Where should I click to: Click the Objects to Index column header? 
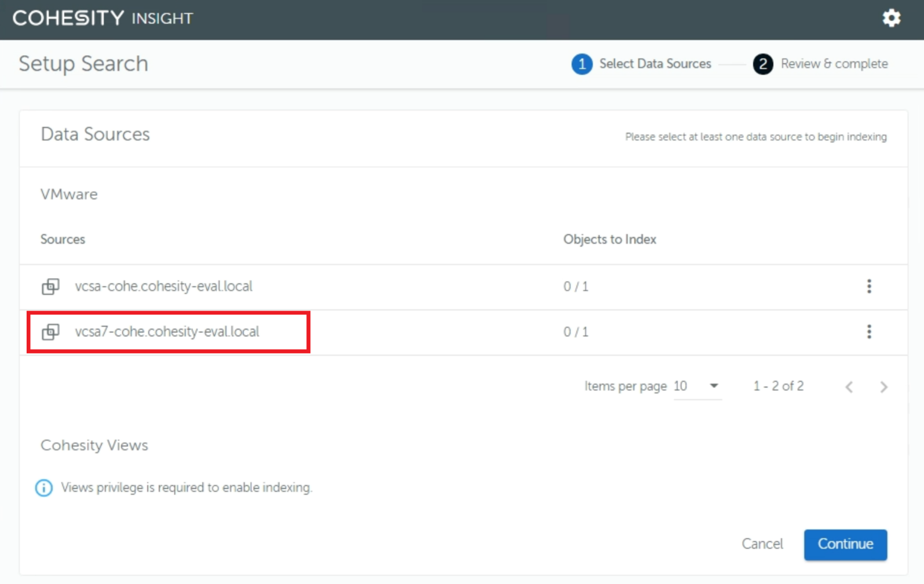(x=610, y=239)
